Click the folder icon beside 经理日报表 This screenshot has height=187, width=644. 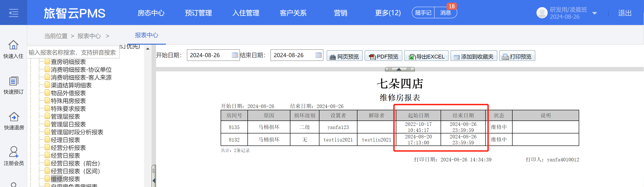pyautogui.click(x=47, y=139)
